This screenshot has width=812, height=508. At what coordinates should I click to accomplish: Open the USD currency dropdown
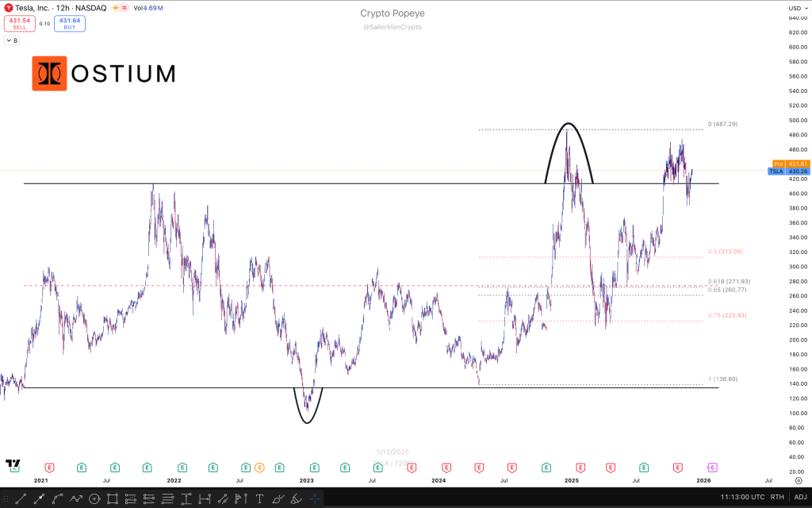pos(796,8)
